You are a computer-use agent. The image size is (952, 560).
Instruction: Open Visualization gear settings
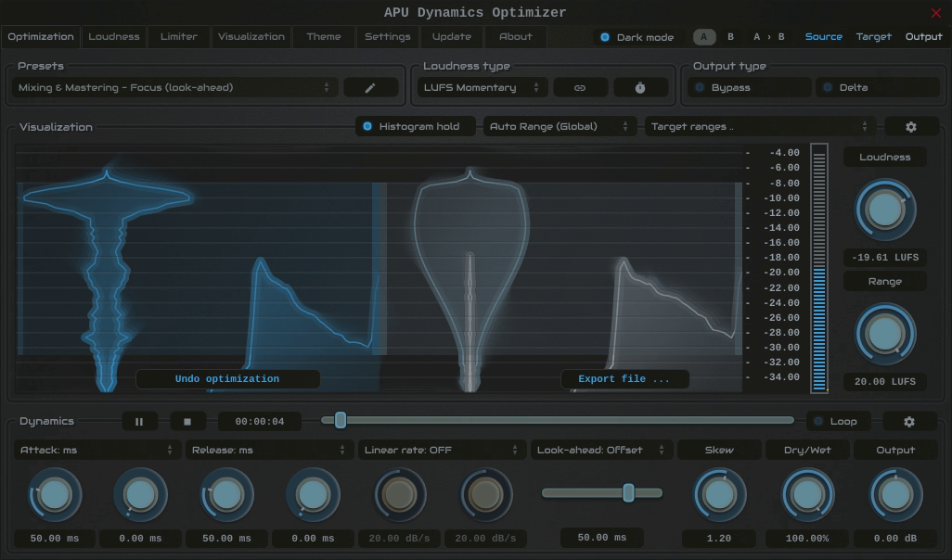[x=911, y=127]
